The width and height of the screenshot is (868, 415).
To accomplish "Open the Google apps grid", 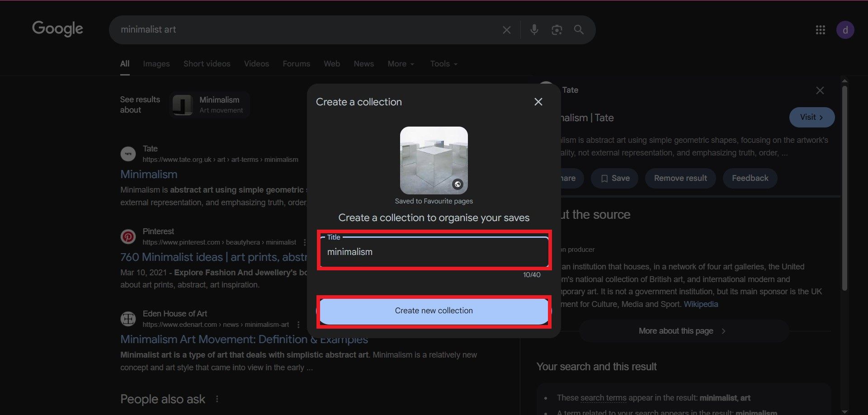I will click(820, 30).
